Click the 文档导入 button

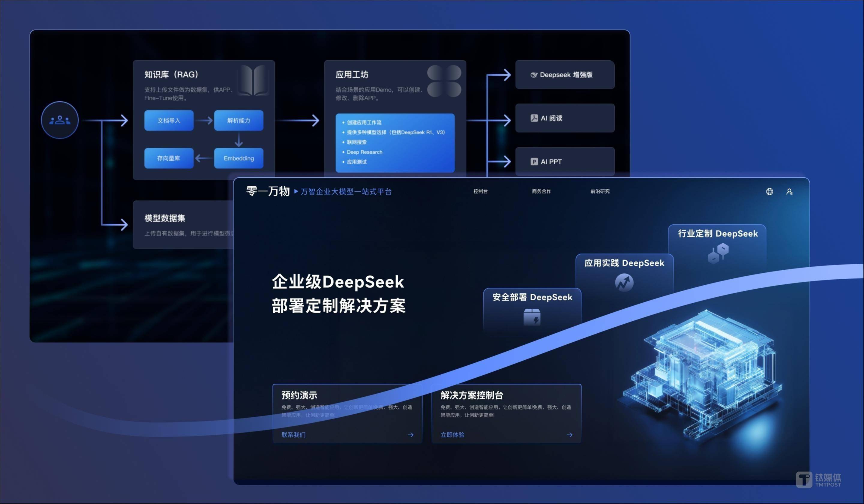coord(169,120)
